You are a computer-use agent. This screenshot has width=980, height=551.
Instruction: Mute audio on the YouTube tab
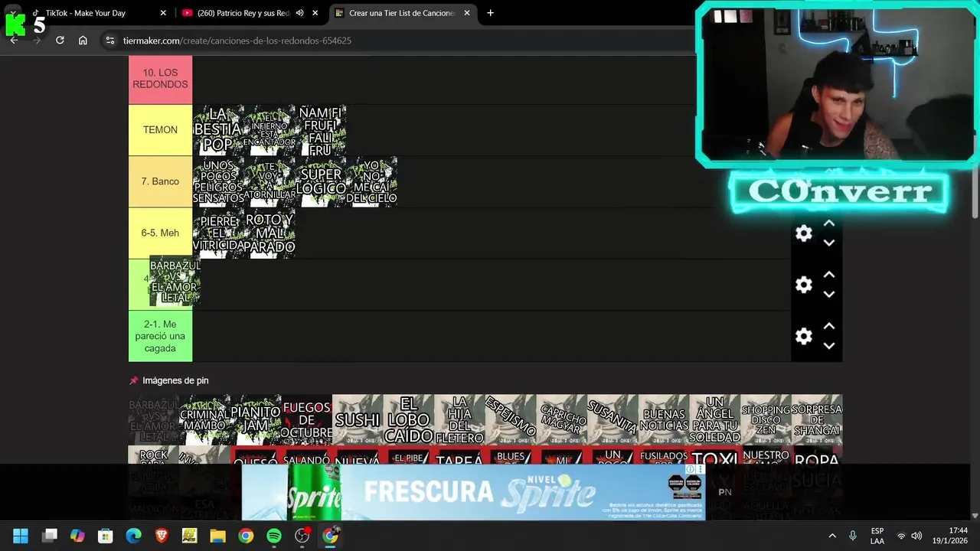[299, 13]
